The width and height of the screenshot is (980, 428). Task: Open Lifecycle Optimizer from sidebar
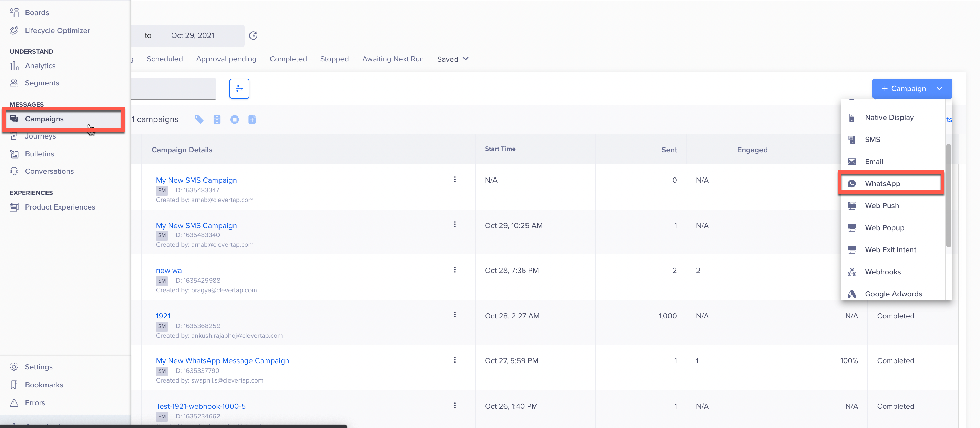coord(57,30)
